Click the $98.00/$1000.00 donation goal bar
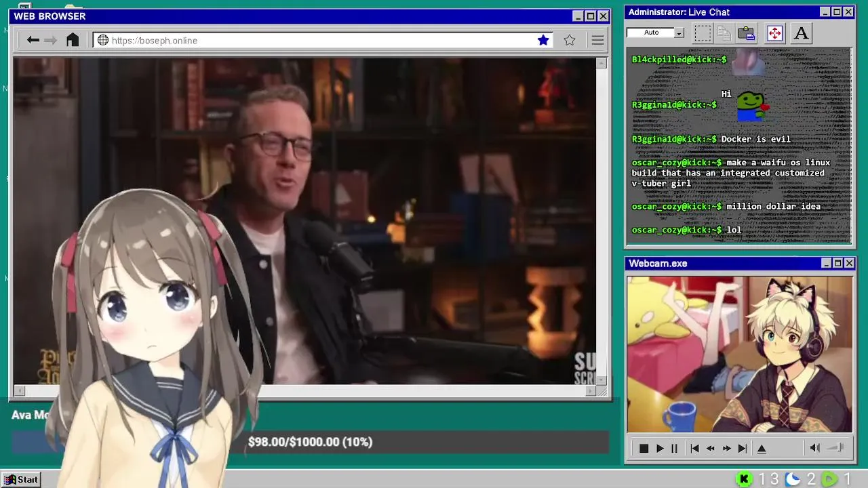Screen dimensions: 868x488 coord(310,442)
